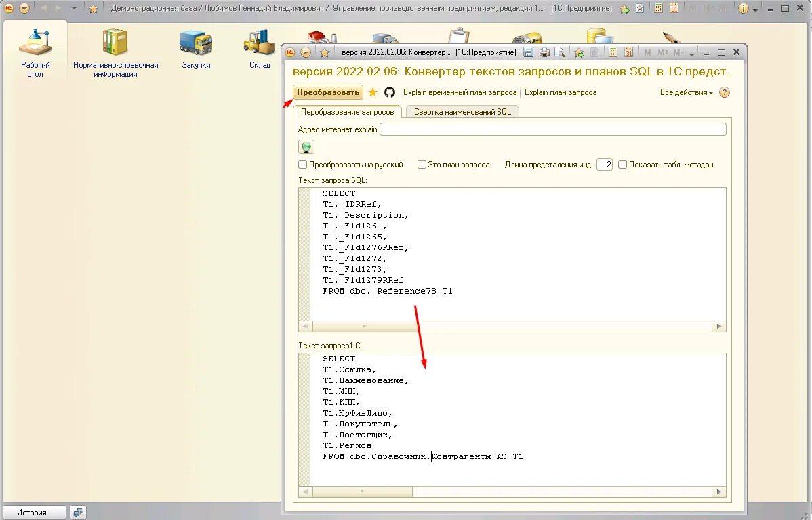Open history dropdown arrow in main title bar

74,8
